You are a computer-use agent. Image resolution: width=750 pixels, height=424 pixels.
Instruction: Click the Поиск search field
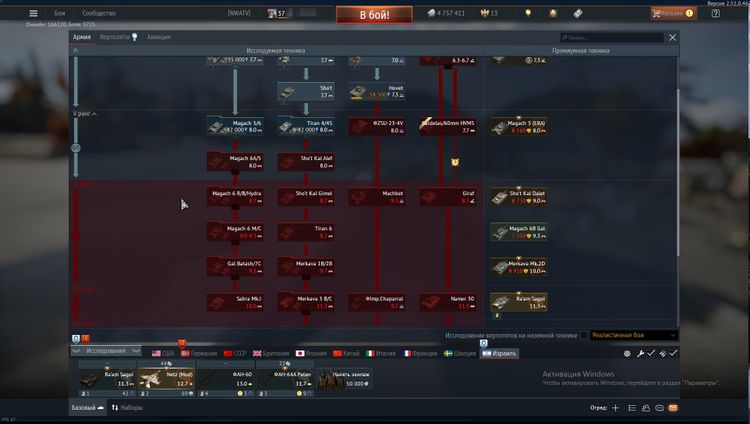coord(610,37)
